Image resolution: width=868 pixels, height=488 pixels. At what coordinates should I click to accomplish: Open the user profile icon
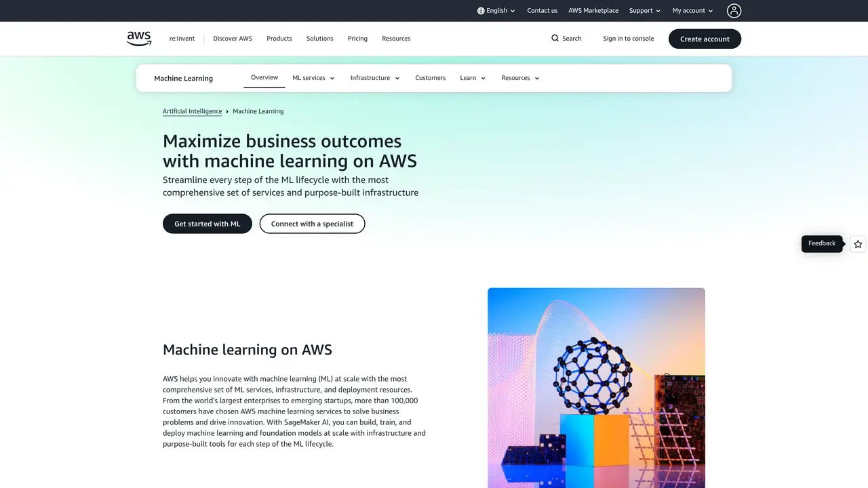(734, 11)
